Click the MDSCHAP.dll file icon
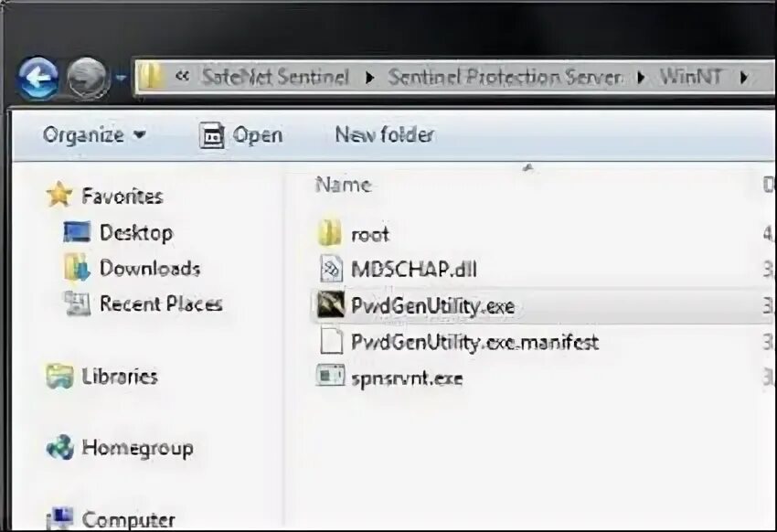Image resolution: width=777 pixels, height=532 pixels. click(x=331, y=269)
